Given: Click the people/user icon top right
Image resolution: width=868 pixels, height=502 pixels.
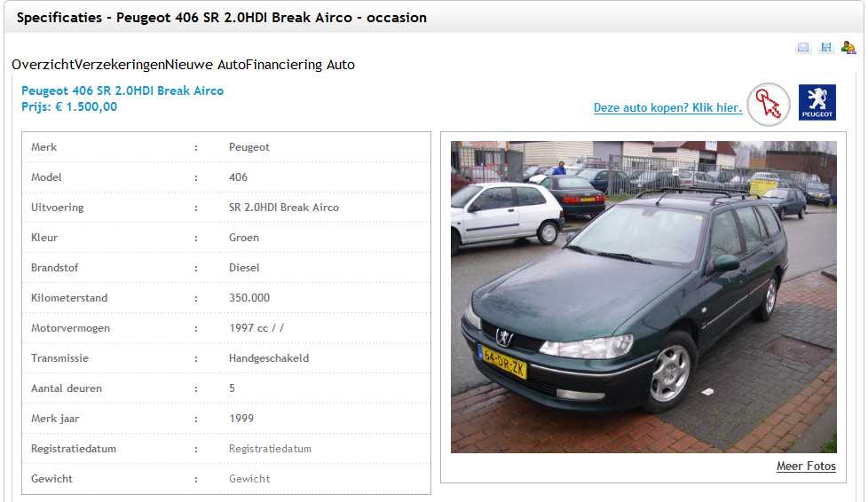Looking at the screenshot, I should click(848, 48).
